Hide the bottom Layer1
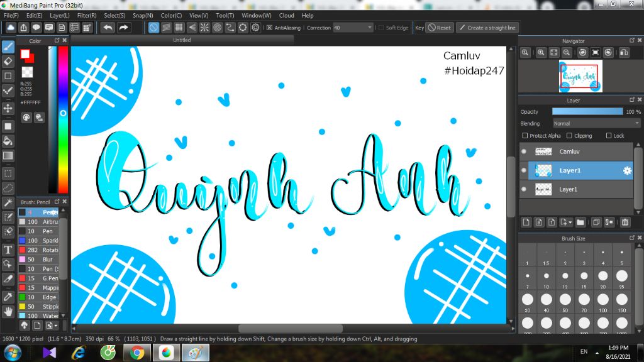Viewport: 644px width, 362px height. pyautogui.click(x=524, y=189)
